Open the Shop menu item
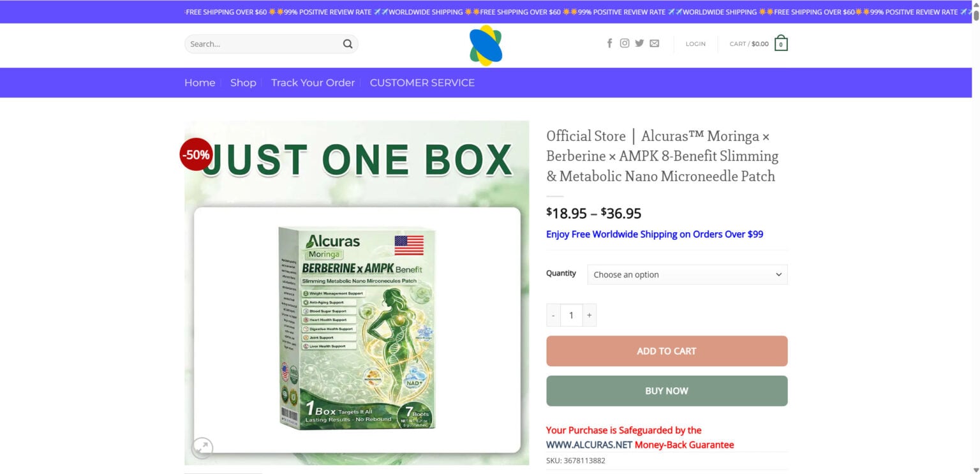Screen dimensions: 980x474 [243, 82]
